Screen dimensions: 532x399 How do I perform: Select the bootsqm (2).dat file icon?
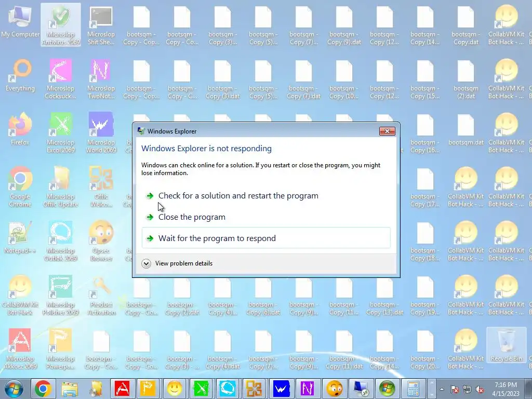click(466, 79)
